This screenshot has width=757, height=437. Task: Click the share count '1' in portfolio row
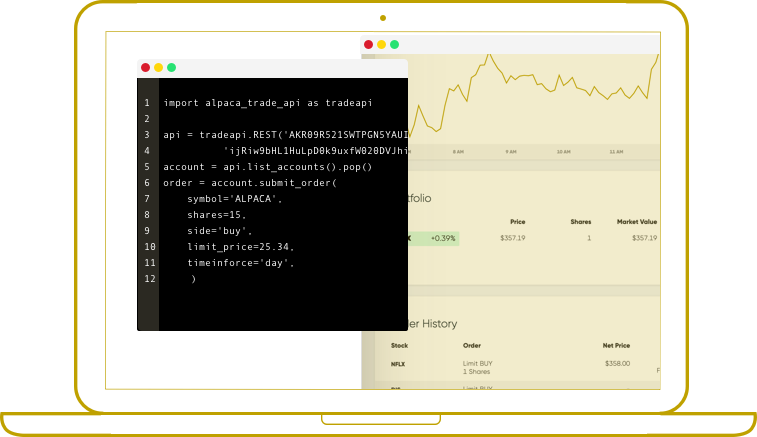(x=589, y=238)
